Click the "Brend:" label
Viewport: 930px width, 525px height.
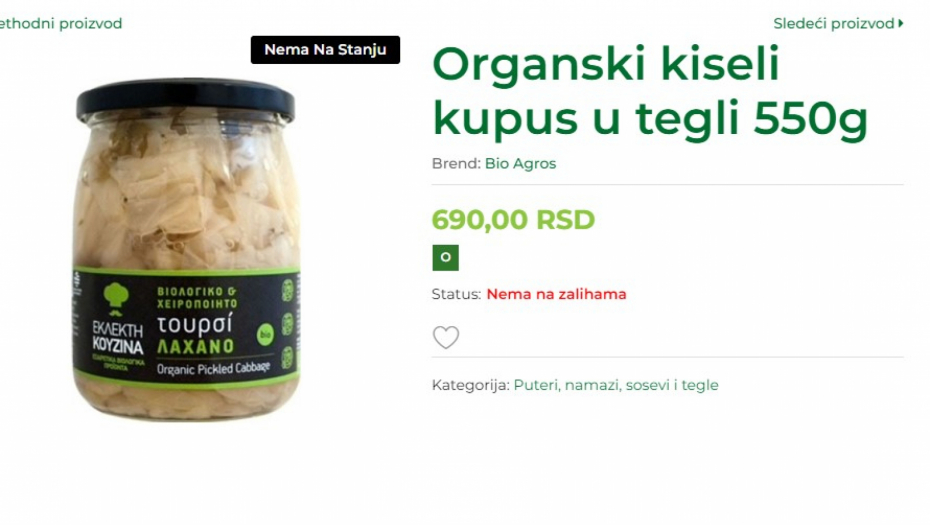[456, 163]
